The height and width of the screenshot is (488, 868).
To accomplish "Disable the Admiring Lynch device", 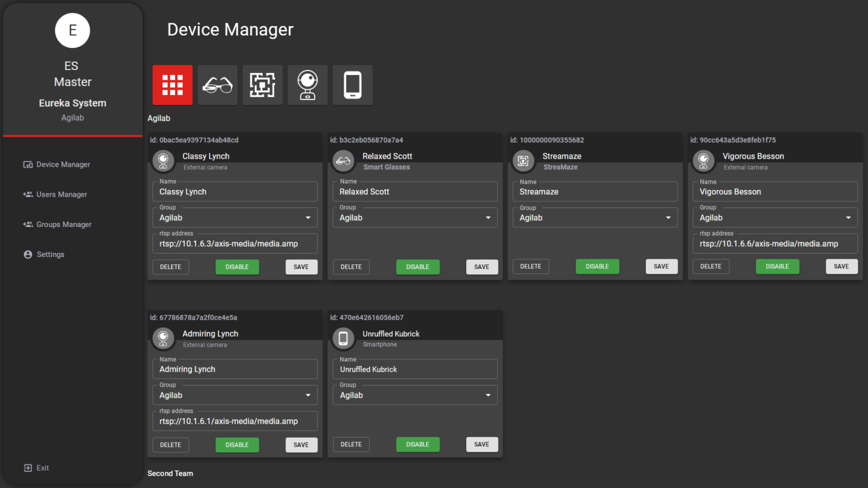I will pos(237,445).
